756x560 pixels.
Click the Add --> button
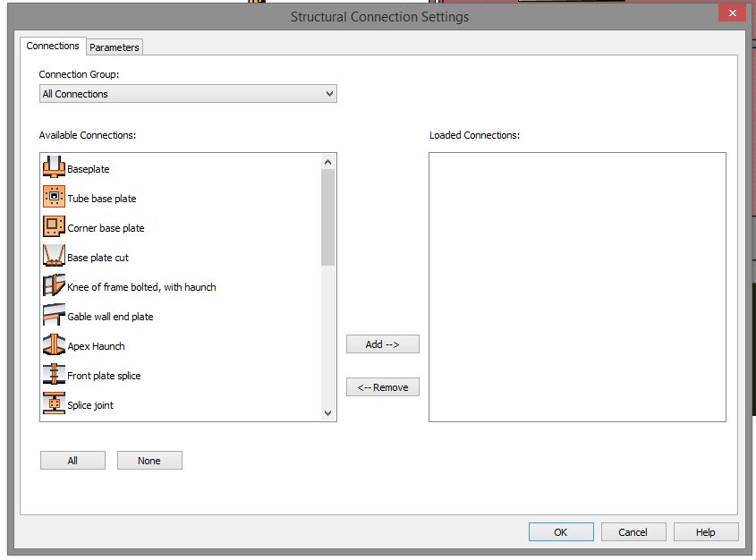pyautogui.click(x=383, y=344)
